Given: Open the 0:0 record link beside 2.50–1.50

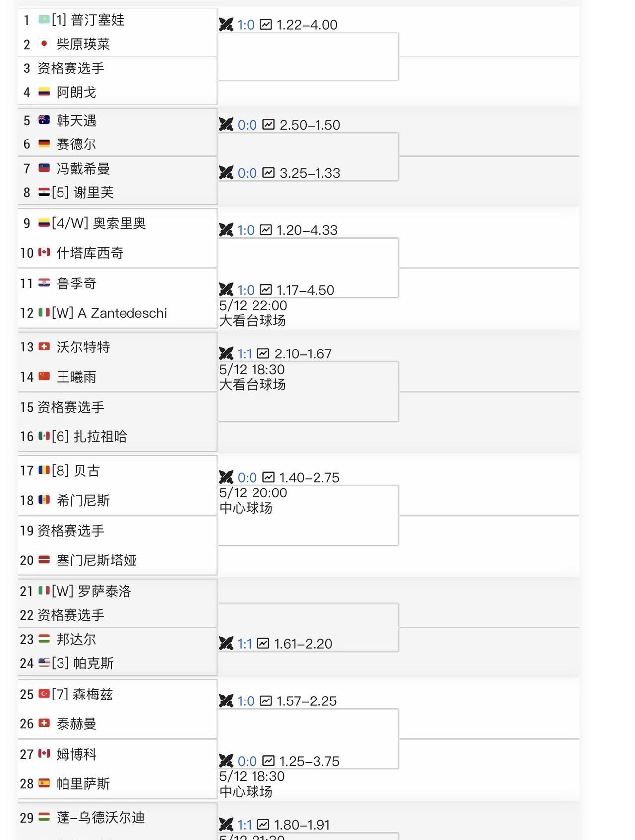Looking at the screenshot, I should click(x=247, y=125).
